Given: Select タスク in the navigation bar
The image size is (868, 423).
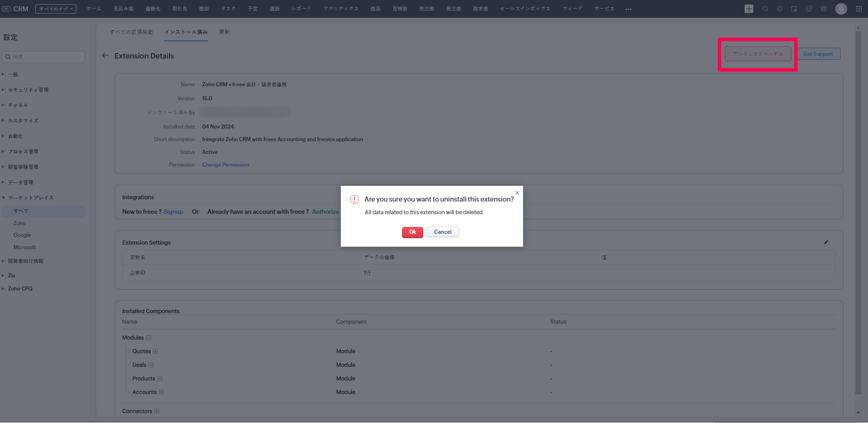Looking at the screenshot, I should coord(228,9).
